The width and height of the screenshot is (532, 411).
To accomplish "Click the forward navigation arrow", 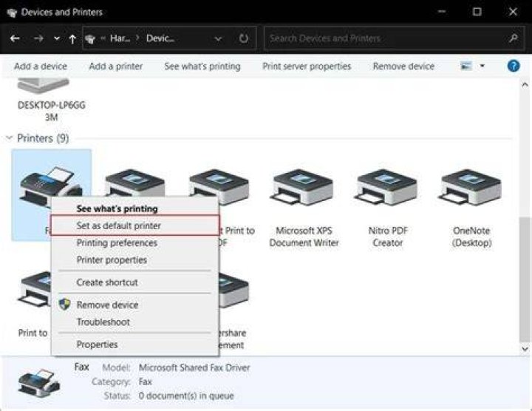I will click(x=38, y=38).
